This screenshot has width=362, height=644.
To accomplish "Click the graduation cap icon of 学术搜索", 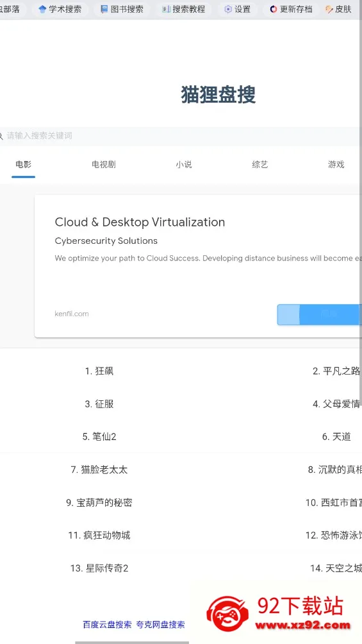I will click(42, 9).
